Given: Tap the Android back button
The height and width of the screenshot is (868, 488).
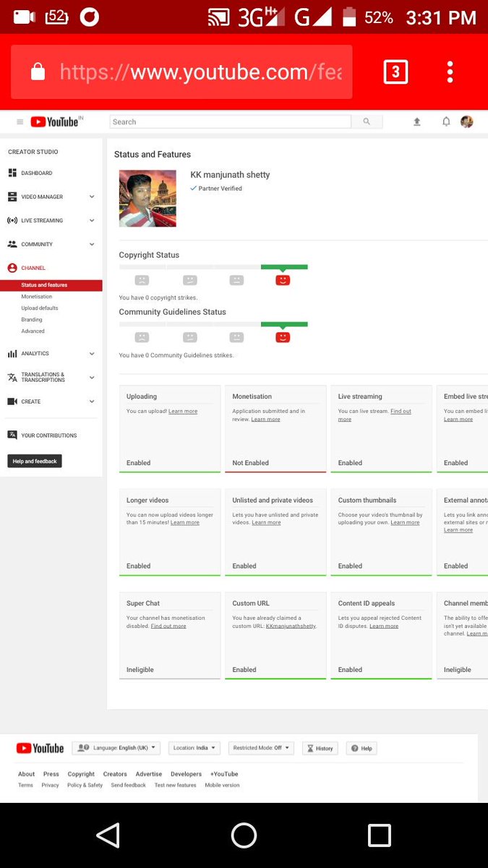Looking at the screenshot, I should (108, 835).
